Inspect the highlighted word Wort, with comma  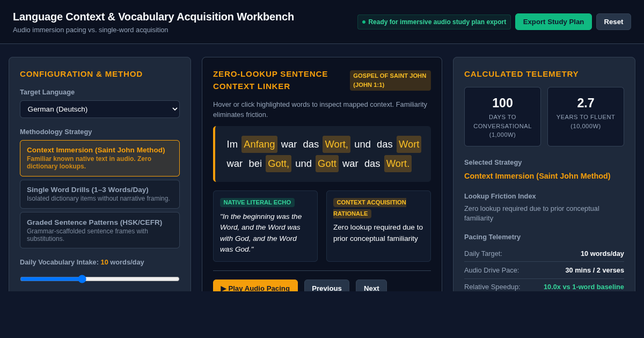click(x=336, y=144)
